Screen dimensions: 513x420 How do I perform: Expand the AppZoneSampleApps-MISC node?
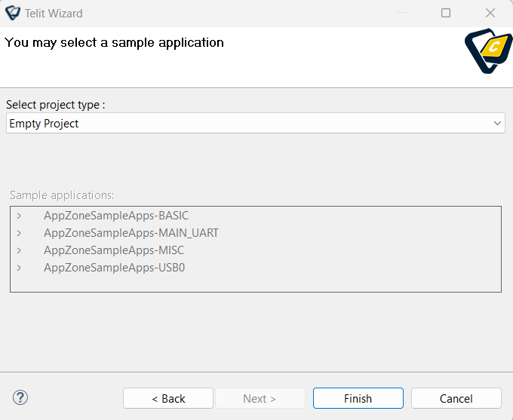[19, 250]
